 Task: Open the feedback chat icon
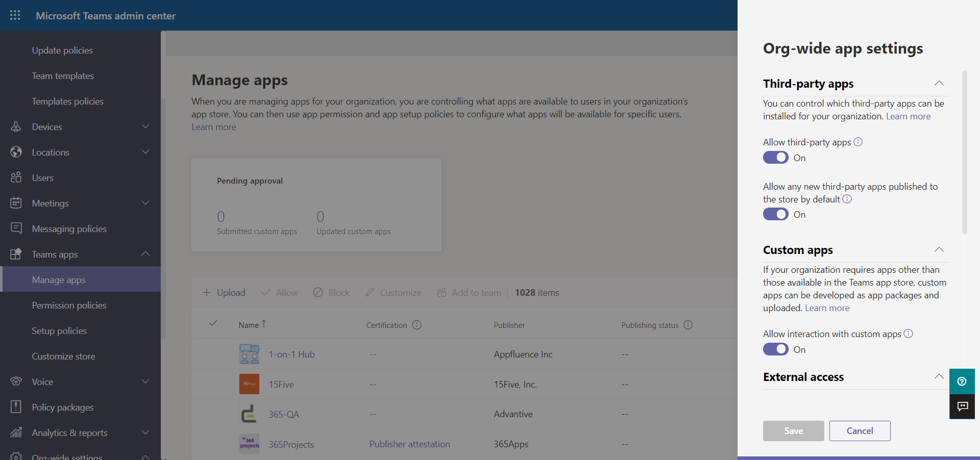tap(962, 406)
